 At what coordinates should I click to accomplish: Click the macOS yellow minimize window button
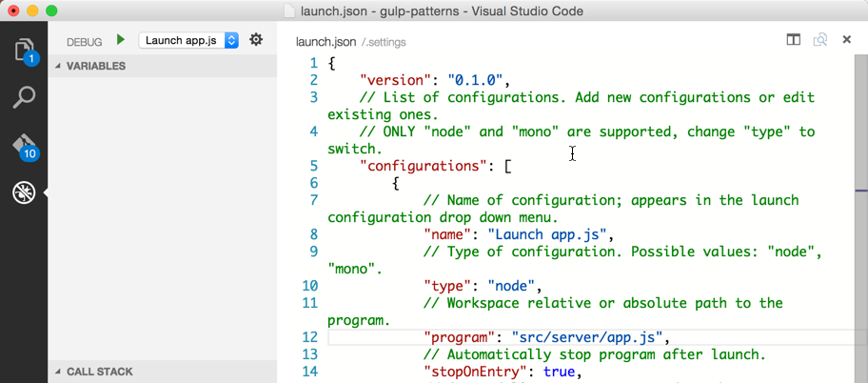point(32,10)
